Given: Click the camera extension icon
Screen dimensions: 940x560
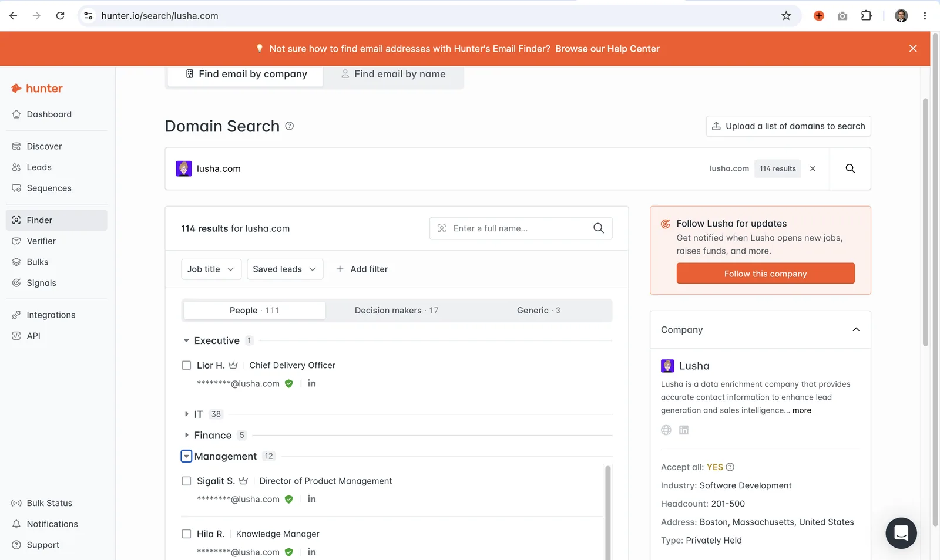Looking at the screenshot, I should [842, 16].
